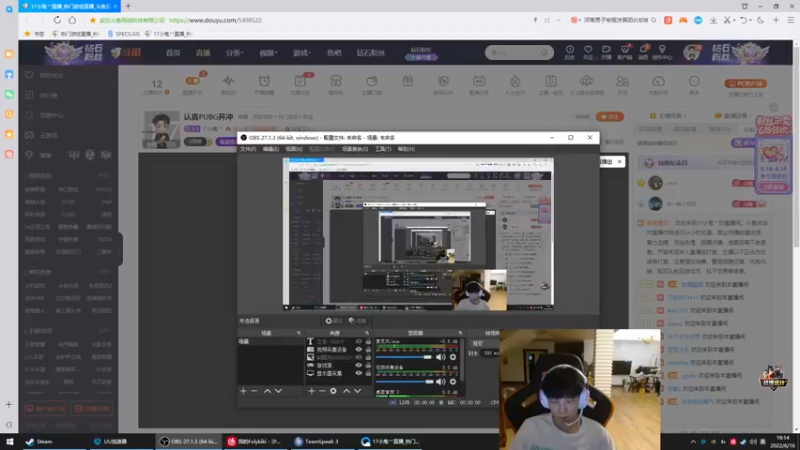Move OBS scene down arrow
800x450 pixels.
[279, 391]
